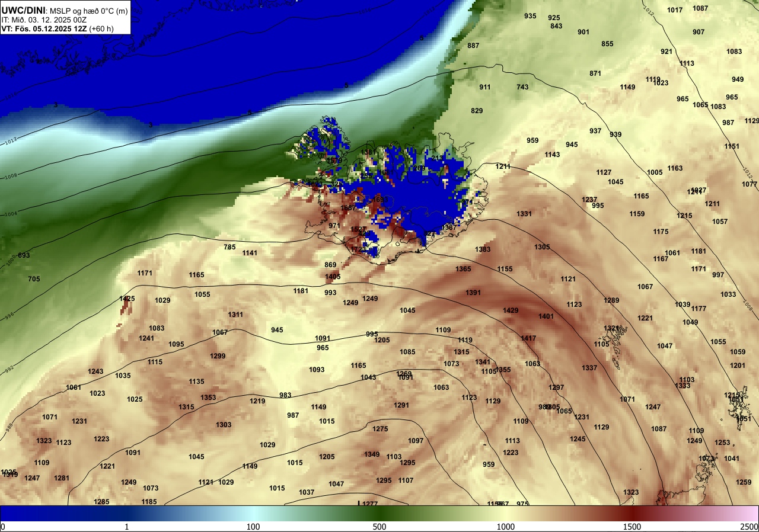Click the height value 911
Viewport: 759px width, 532px height.
tap(485, 87)
